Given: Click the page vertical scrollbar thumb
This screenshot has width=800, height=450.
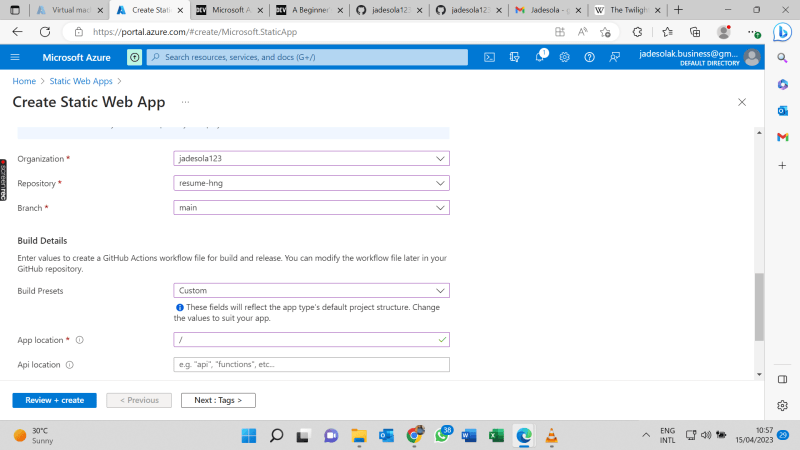Looking at the screenshot, I should coord(759,307).
